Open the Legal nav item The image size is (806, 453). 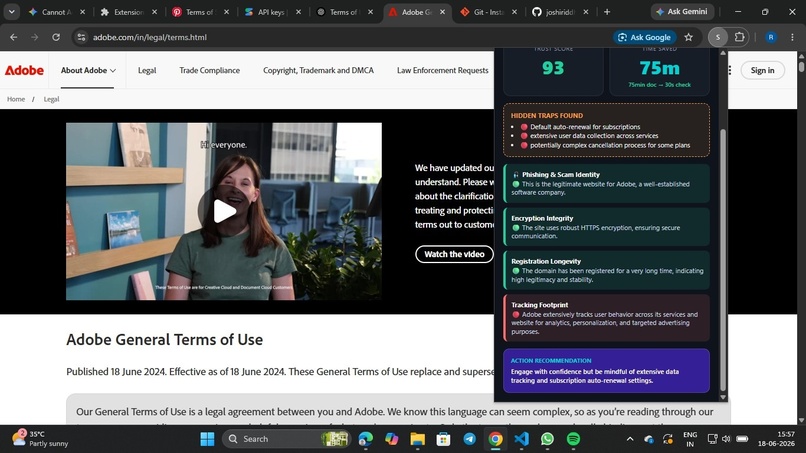(147, 70)
